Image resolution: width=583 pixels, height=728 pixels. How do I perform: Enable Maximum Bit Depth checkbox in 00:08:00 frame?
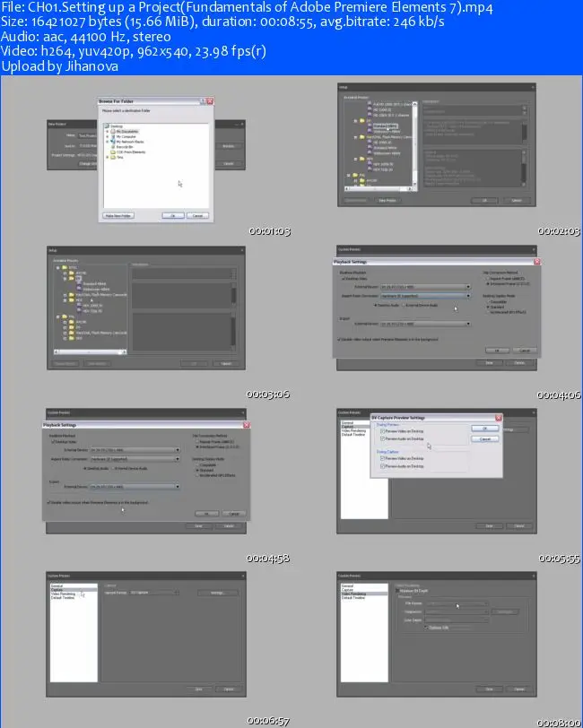tap(397, 591)
